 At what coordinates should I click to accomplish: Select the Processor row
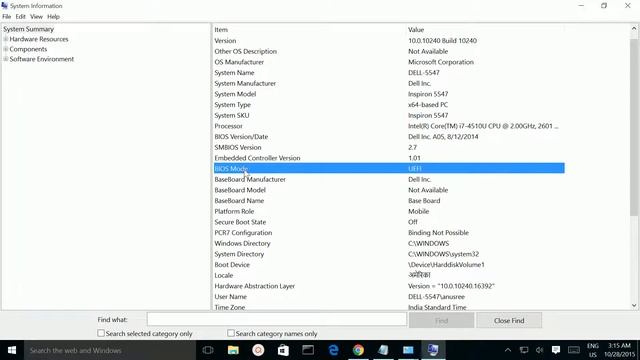pyautogui.click(x=389, y=126)
